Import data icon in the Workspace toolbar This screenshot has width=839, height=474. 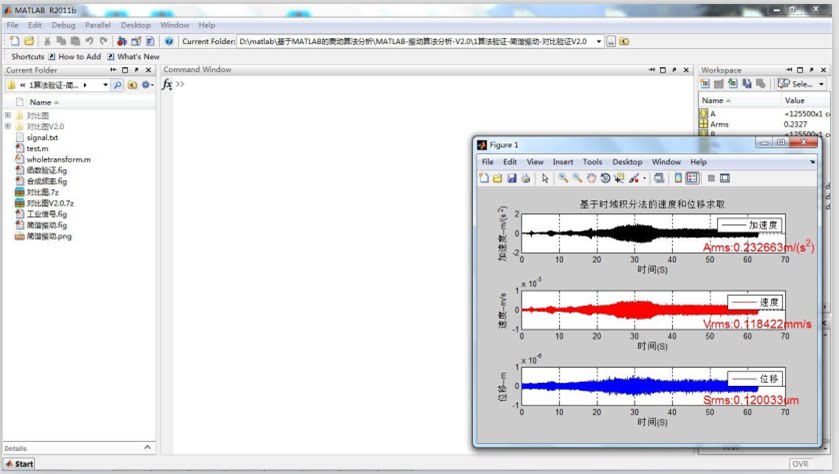(733, 83)
